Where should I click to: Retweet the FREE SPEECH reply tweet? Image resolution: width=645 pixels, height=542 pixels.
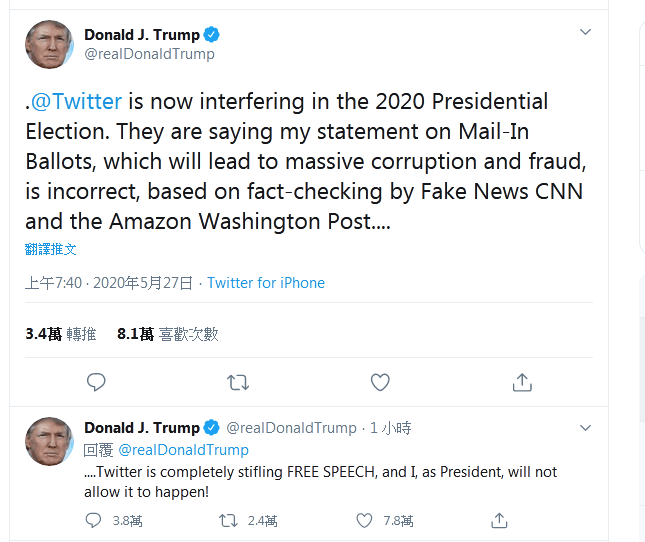coord(228,520)
